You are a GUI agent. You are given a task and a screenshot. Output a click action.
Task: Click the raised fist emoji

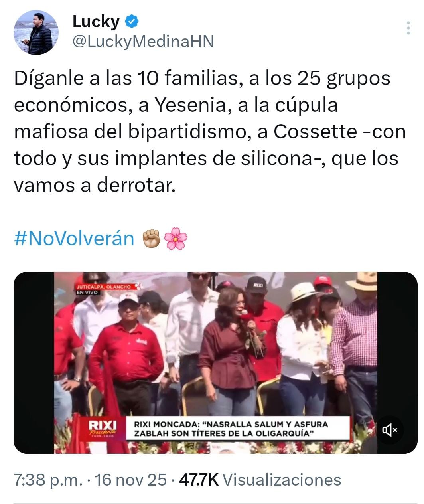click(x=152, y=239)
